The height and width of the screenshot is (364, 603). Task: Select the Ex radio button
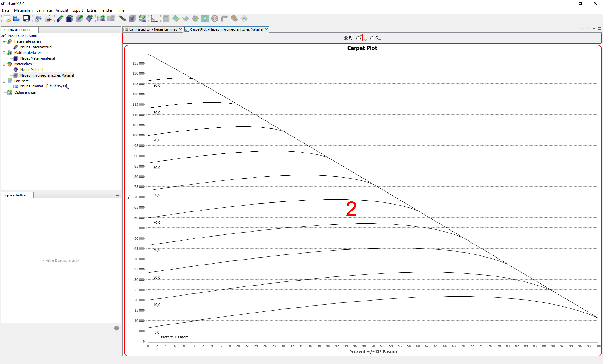point(346,38)
